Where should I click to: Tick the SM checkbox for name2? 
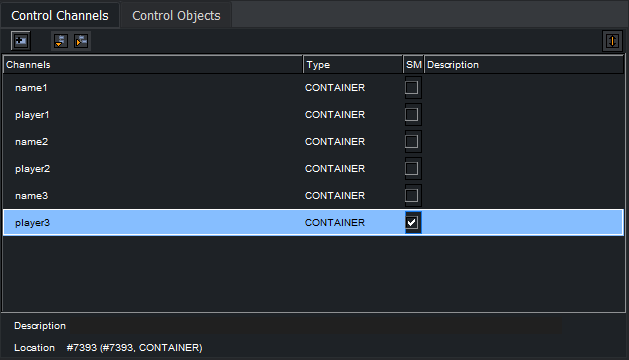412,141
